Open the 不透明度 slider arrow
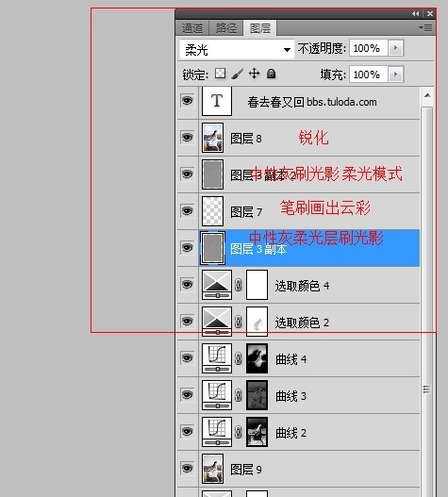This screenshot has width=448, height=497. tap(396, 48)
